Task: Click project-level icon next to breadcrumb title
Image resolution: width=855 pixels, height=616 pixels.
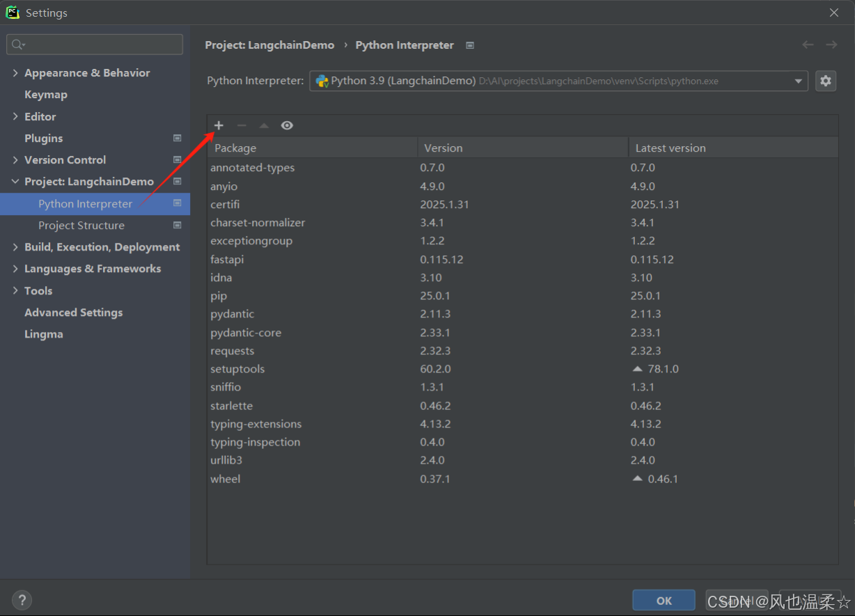Action: 470,45
